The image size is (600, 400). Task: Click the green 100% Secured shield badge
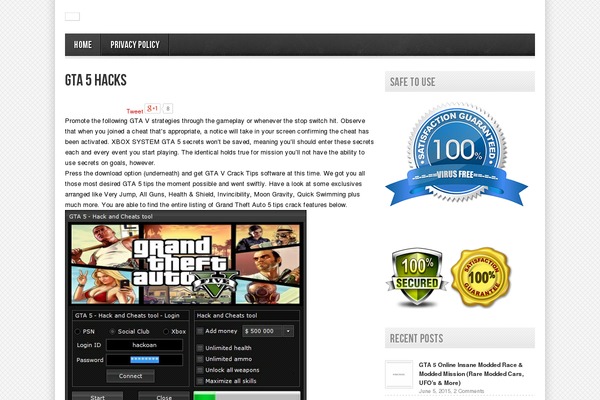pyautogui.click(x=417, y=277)
